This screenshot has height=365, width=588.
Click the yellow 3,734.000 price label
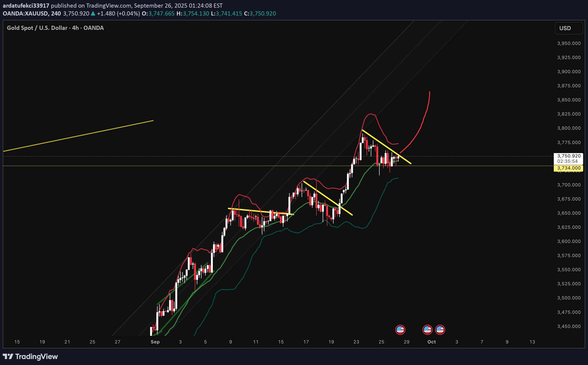(x=568, y=168)
